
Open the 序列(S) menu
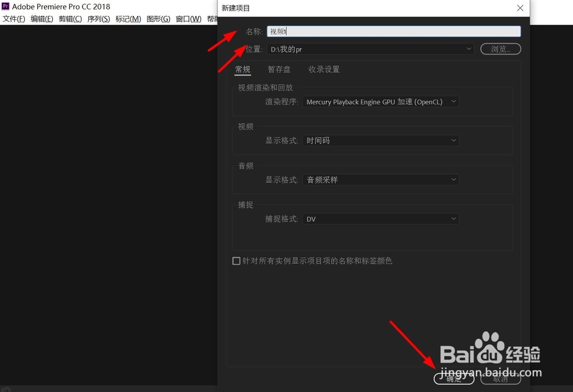pos(99,19)
